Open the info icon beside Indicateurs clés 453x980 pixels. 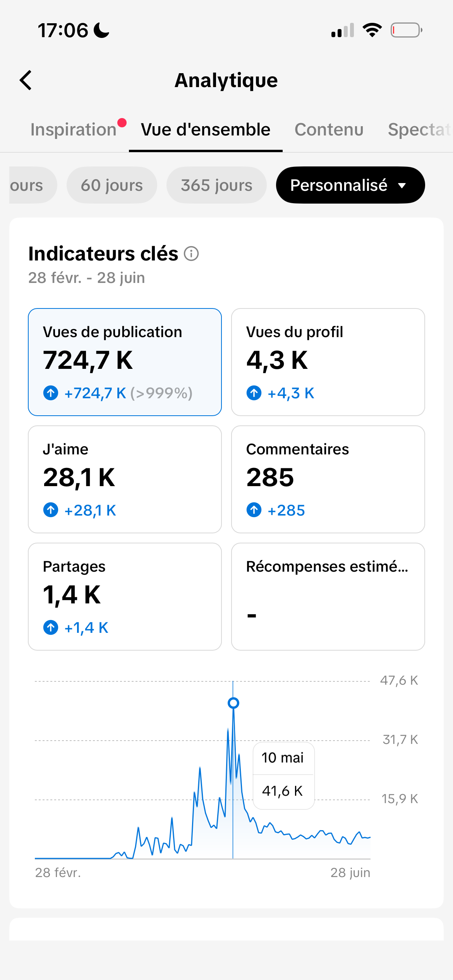191,254
